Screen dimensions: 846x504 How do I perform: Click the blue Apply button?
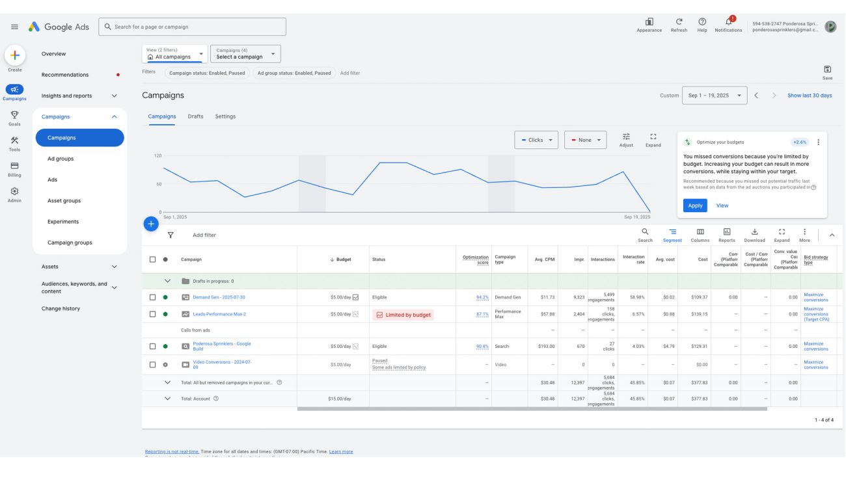[695, 206]
